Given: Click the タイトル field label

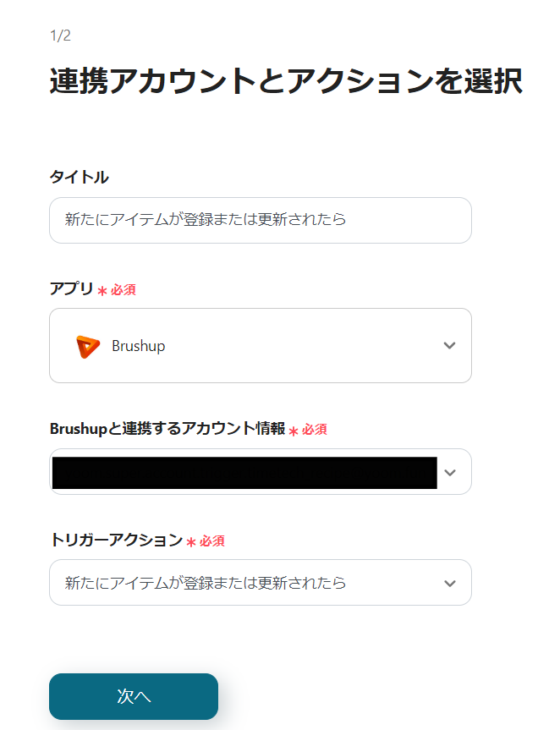Looking at the screenshot, I should pos(80,177).
